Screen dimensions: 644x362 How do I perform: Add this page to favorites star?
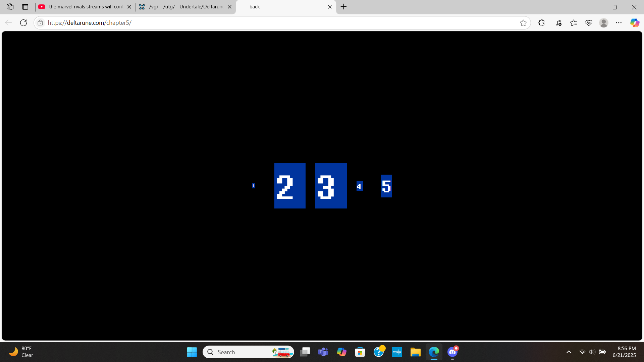pyautogui.click(x=523, y=23)
